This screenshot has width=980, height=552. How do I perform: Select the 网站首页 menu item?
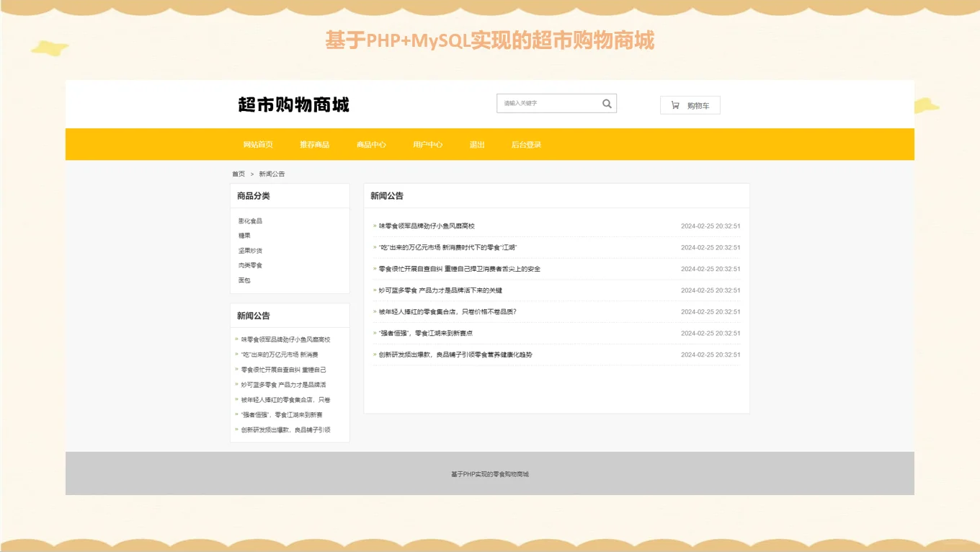(258, 144)
